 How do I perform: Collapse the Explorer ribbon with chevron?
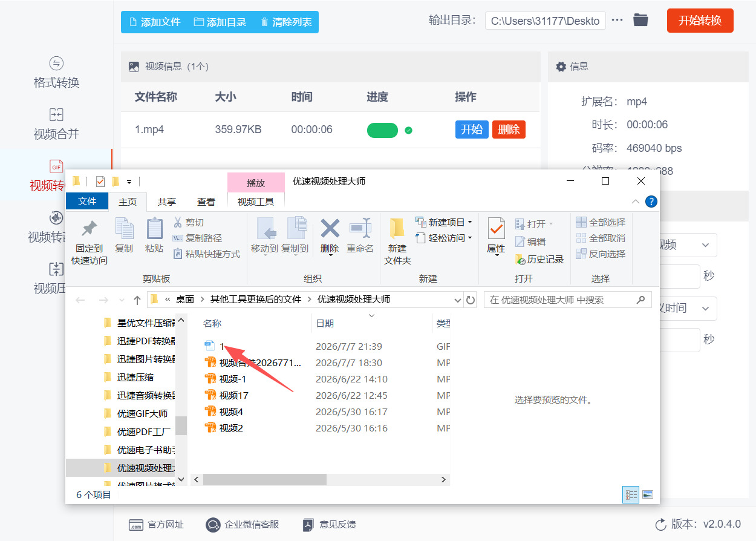pyautogui.click(x=635, y=202)
